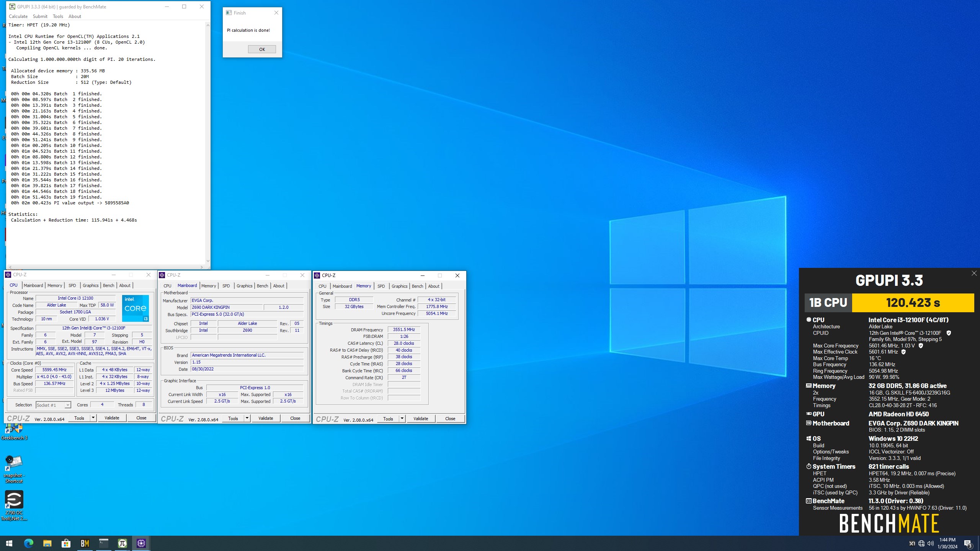Viewport: 980px width, 551px height.
Task: Click the taskbar clock showing 1:44 PM
Action: (x=947, y=543)
